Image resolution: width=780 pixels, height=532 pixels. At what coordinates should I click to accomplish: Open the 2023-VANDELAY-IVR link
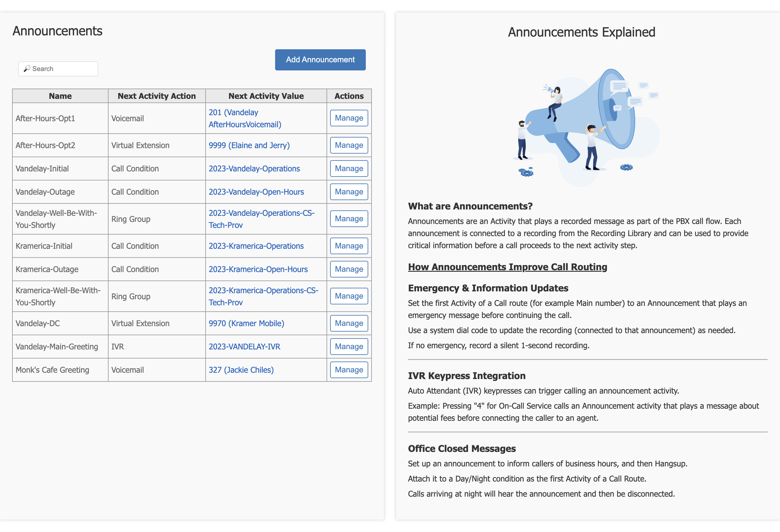coord(244,346)
